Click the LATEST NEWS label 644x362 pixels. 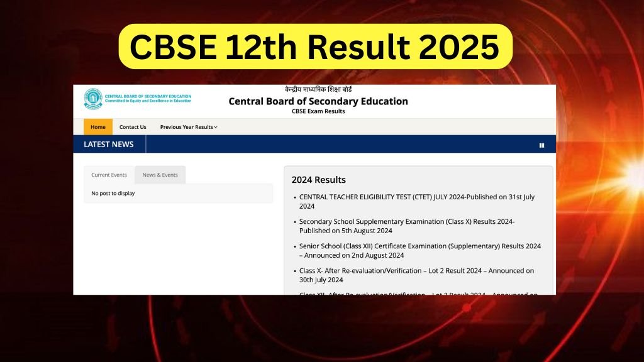click(x=109, y=145)
